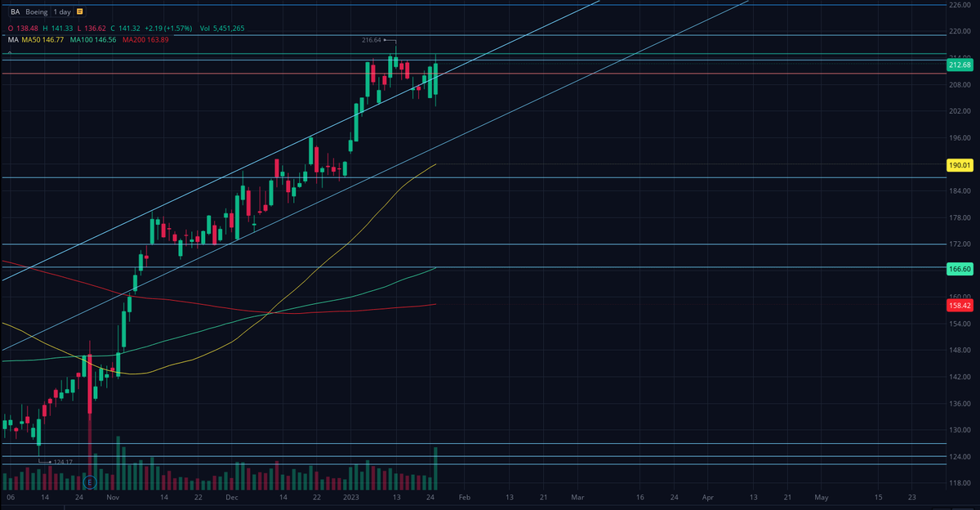Image resolution: width=980 pixels, height=510 pixels.
Task: Click the yellow 190.01 MA50 price tag
Action: 960,165
